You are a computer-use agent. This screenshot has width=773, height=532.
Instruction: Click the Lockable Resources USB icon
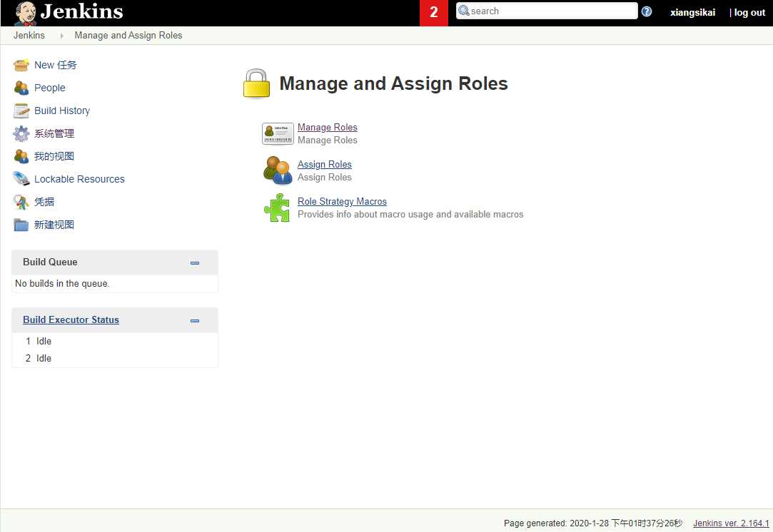pyautogui.click(x=21, y=179)
